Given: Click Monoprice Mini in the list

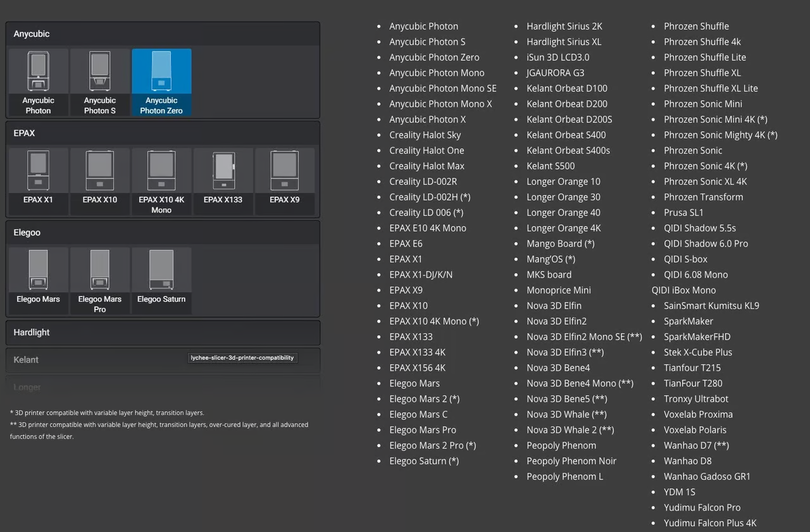Looking at the screenshot, I should pos(558,290).
